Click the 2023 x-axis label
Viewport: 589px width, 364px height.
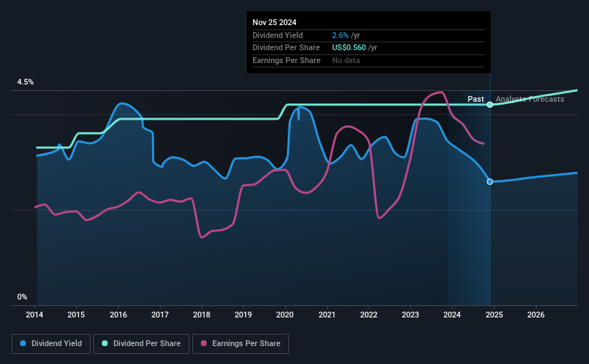pyautogui.click(x=410, y=315)
